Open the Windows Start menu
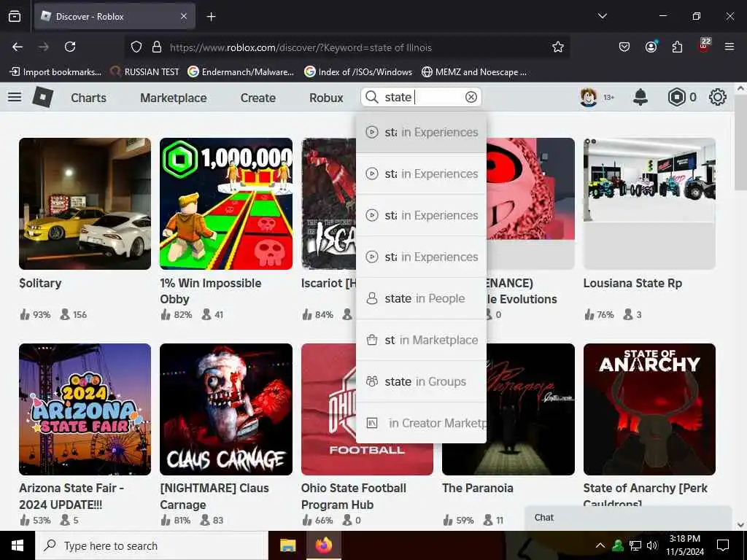Screen dimensions: 747x560 click(18, 545)
